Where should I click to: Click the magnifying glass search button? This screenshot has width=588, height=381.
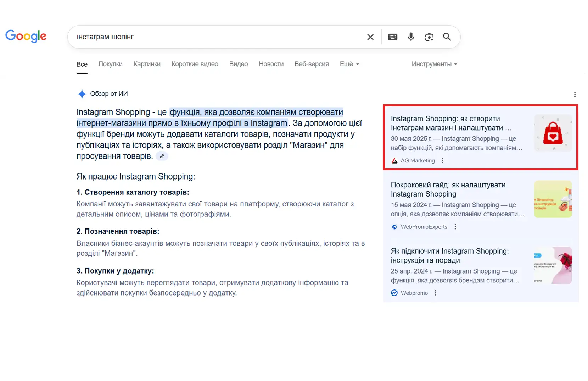[x=447, y=37]
